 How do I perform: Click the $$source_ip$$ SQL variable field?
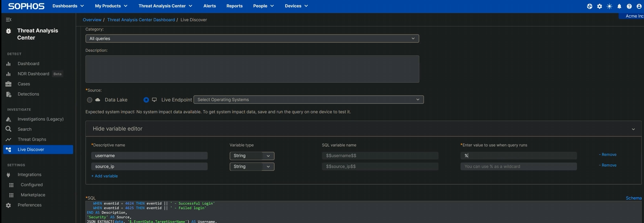[380, 167]
